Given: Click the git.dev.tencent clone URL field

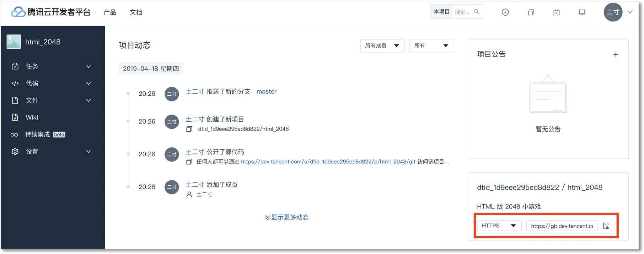Looking at the screenshot, I should [562, 226].
